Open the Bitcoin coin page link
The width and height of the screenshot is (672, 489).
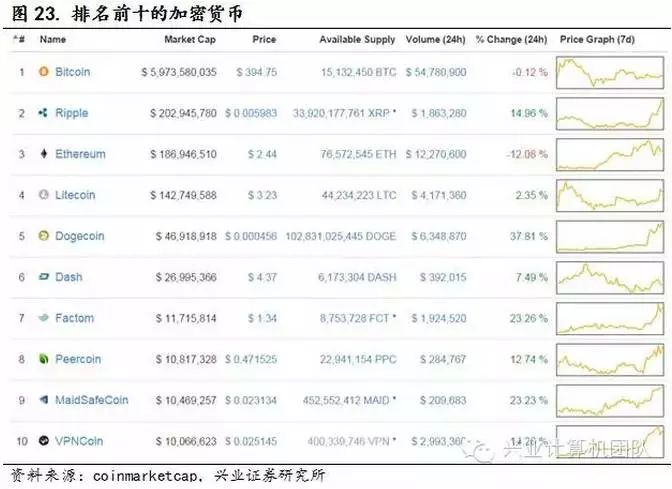click(73, 72)
